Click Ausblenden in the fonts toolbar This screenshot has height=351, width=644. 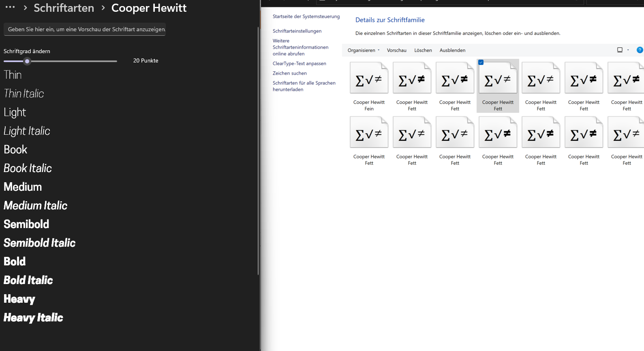click(452, 50)
